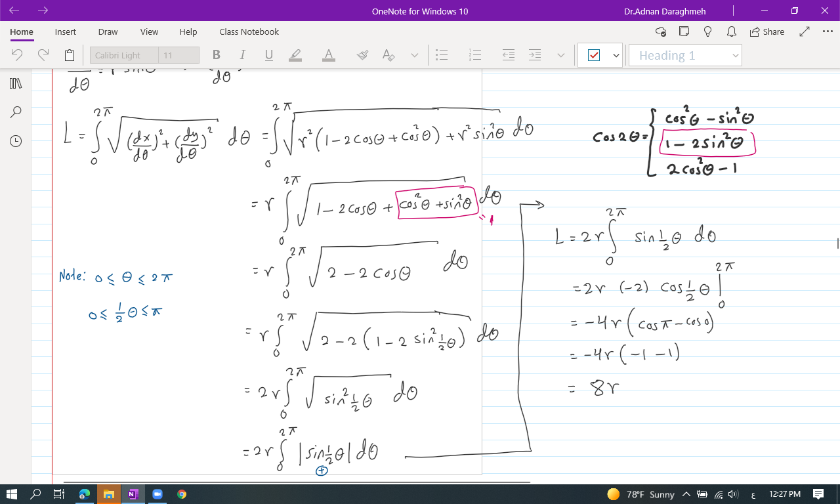The height and width of the screenshot is (504, 840).
Task: Switch to the Home tab
Action: tap(22, 31)
